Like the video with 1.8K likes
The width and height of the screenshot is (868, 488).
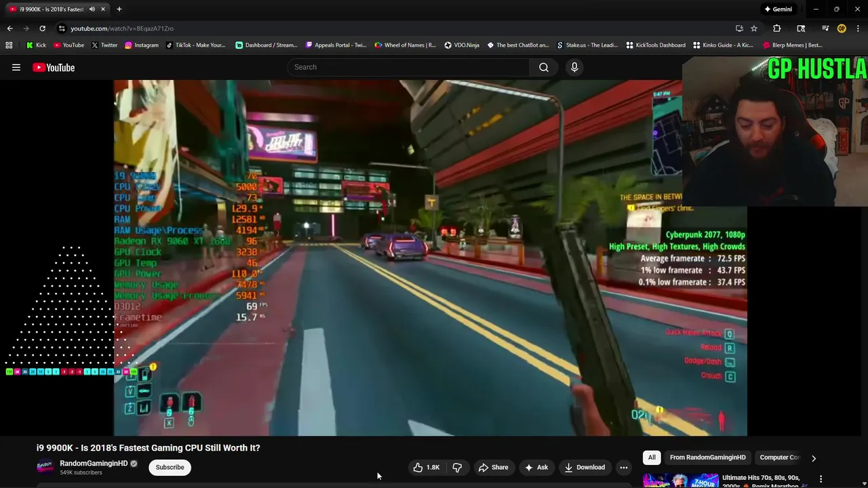coord(427,467)
